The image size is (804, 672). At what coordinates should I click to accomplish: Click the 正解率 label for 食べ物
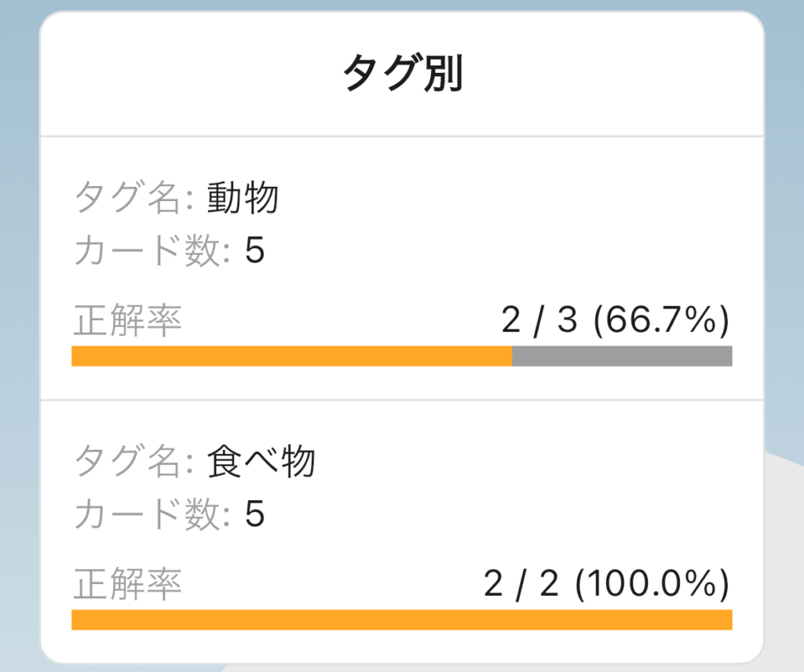[128, 584]
